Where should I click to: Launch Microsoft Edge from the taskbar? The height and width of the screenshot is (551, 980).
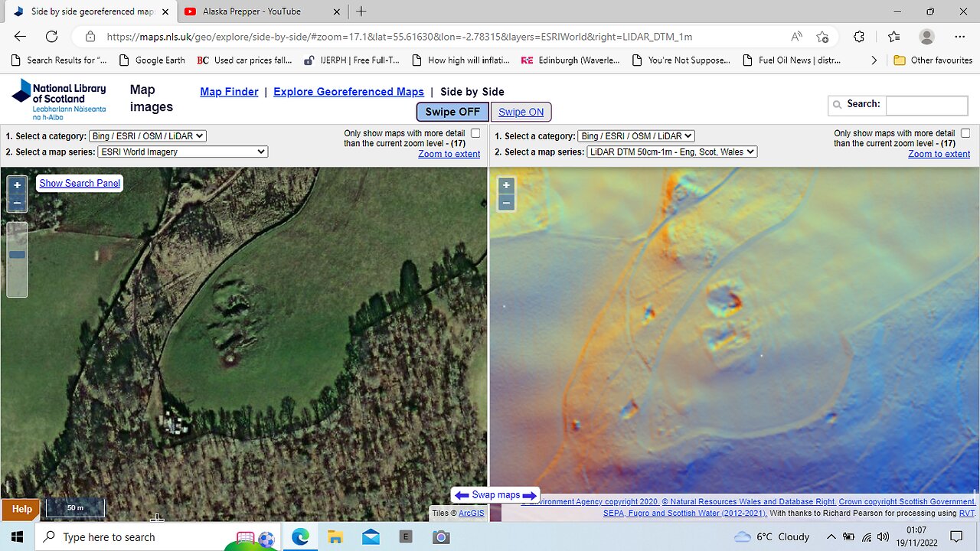[x=300, y=537]
